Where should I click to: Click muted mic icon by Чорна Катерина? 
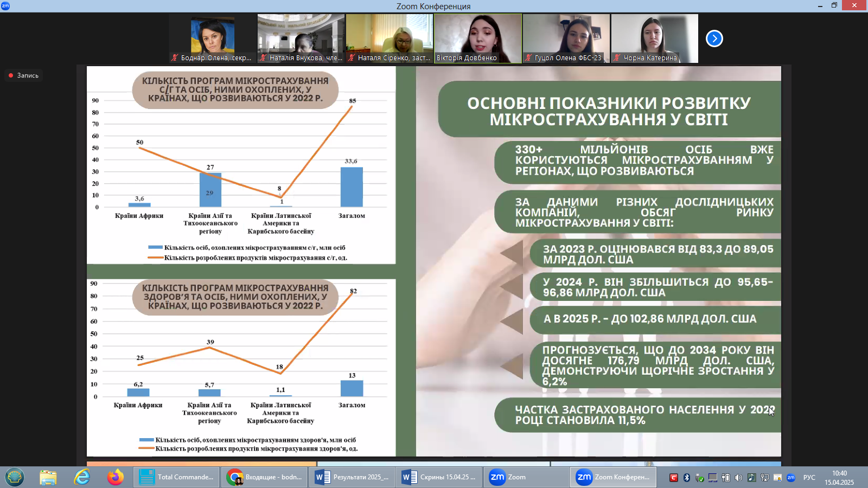click(617, 57)
